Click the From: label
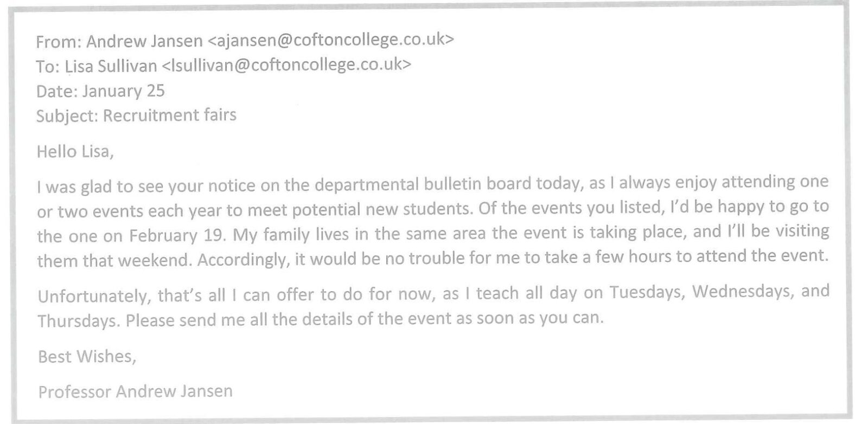Image resolution: width=868 pixels, height=424 pixels. 59,42
